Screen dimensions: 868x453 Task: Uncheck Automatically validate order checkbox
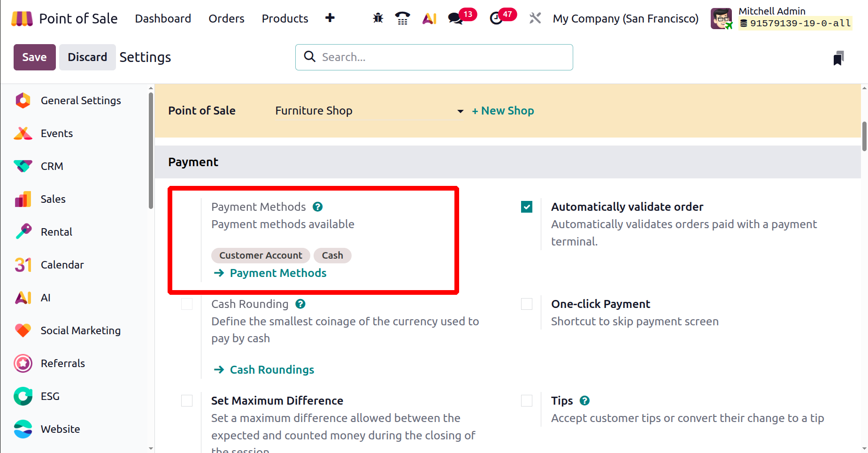[x=527, y=207]
